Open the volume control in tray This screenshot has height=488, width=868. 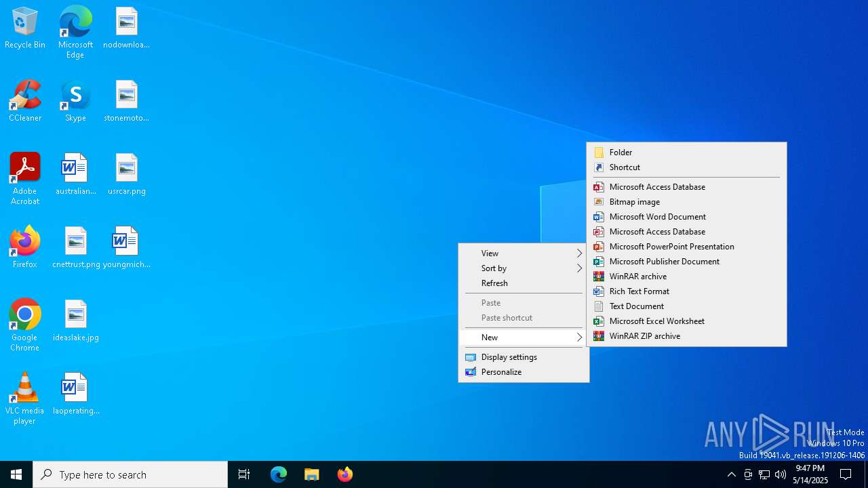781,474
